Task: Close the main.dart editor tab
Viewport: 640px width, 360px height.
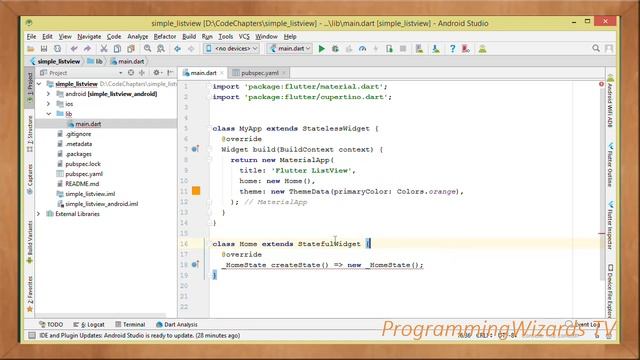Action: click(222, 73)
